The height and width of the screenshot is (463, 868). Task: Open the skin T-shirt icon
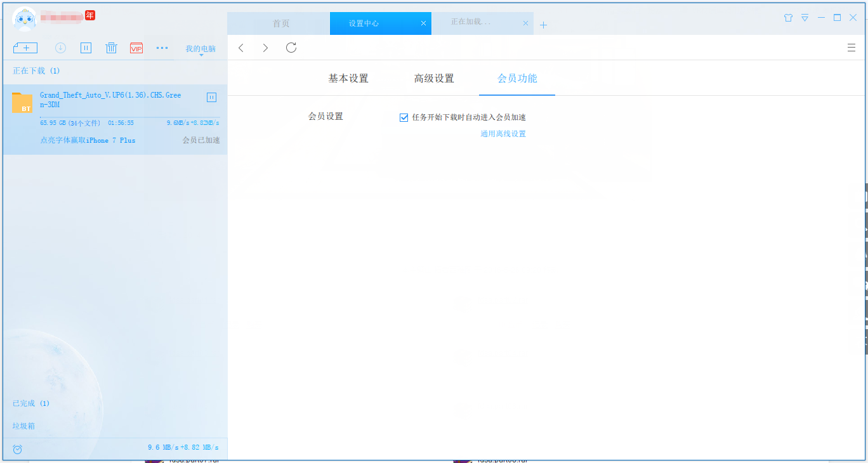point(788,18)
